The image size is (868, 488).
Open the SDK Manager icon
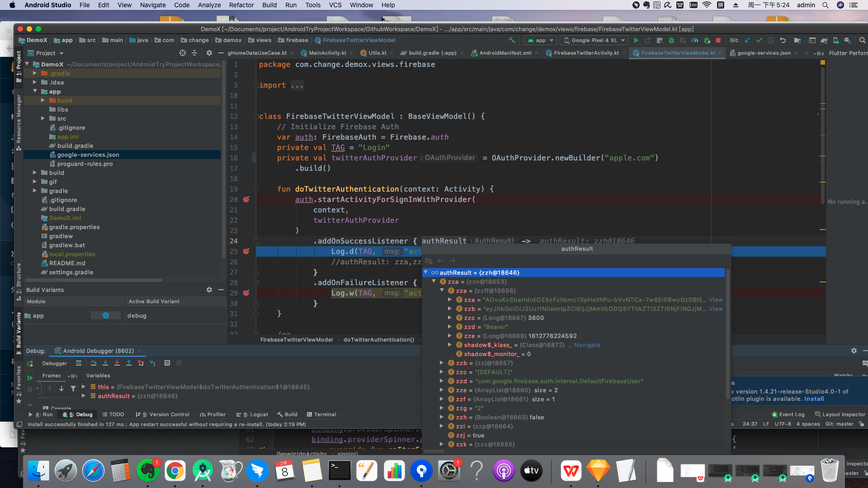tap(848, 40)
